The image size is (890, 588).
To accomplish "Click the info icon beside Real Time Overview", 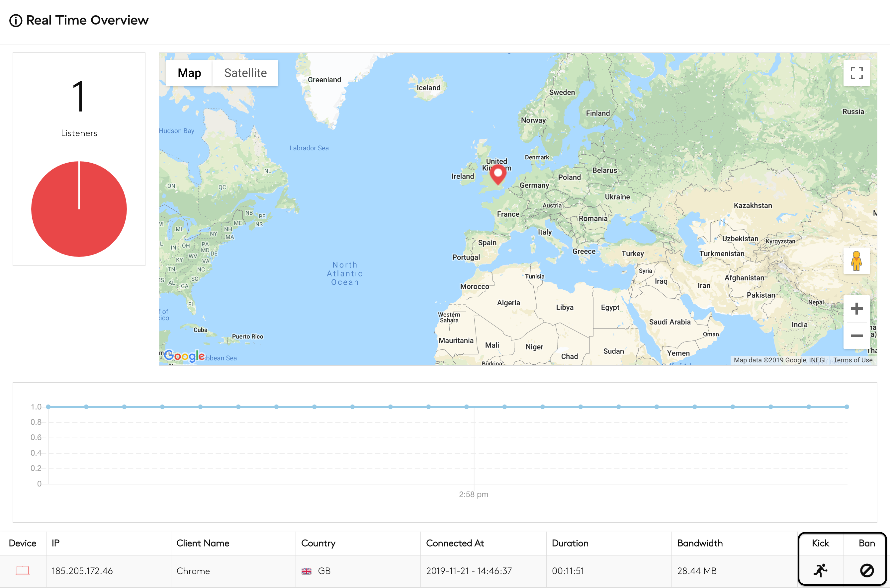I will pyautogui.click(x=16, y=21).
